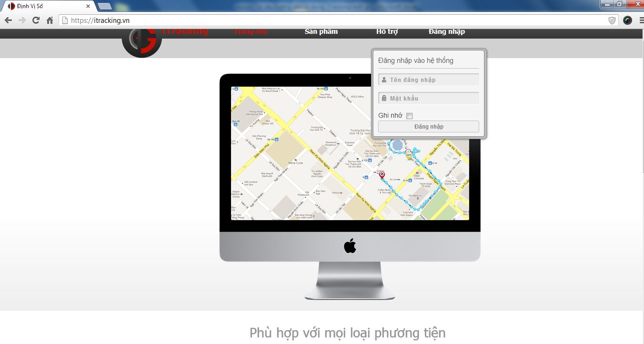Go back with the browser back arrow

pyautogui.click(x=8, y=20)
